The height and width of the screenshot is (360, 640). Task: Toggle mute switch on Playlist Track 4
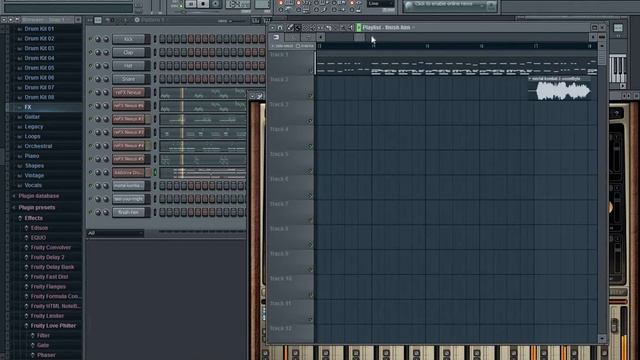(310, 146)
